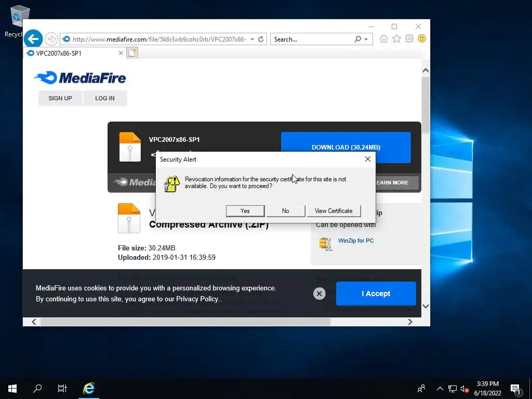Image resolution: width=532 pixels, height=399 pixels.
Task: Show hidden tray icons chevron
Action: [x=440, y=389]
